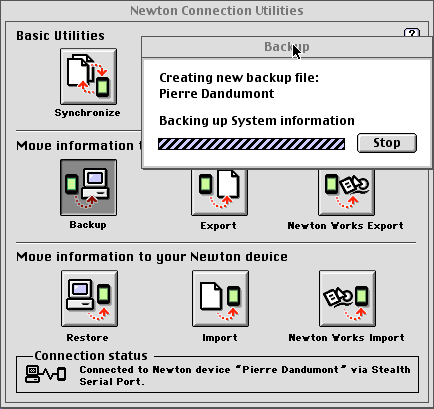
Task: Click the Pierre Dandumont backup file name
Action: coord(217,94)
